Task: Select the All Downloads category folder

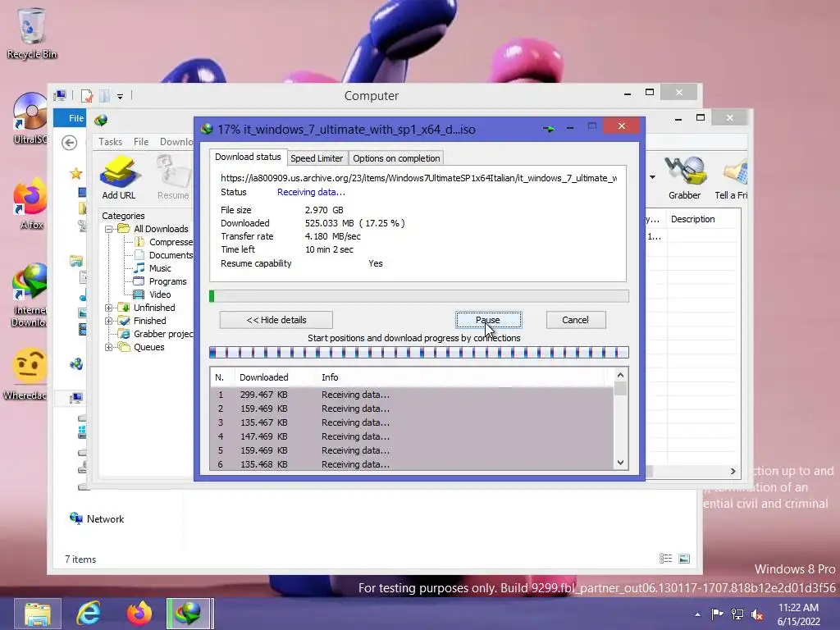Action: tap(153, 229)
